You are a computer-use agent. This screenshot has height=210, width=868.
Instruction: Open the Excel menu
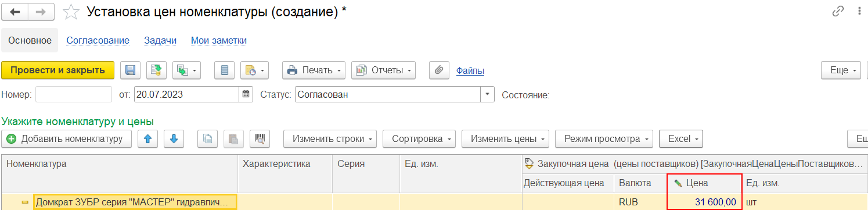(681, 139)
